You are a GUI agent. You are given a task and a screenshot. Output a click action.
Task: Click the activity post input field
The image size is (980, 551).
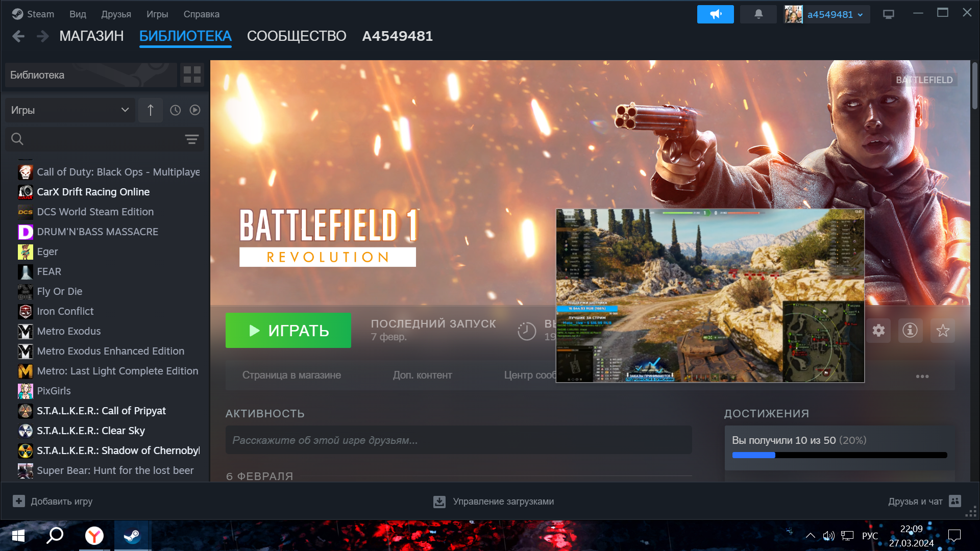[458, 440]
